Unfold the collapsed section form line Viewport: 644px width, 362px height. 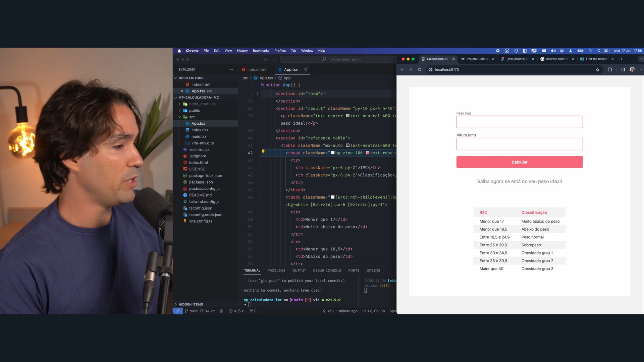(257, 94)
